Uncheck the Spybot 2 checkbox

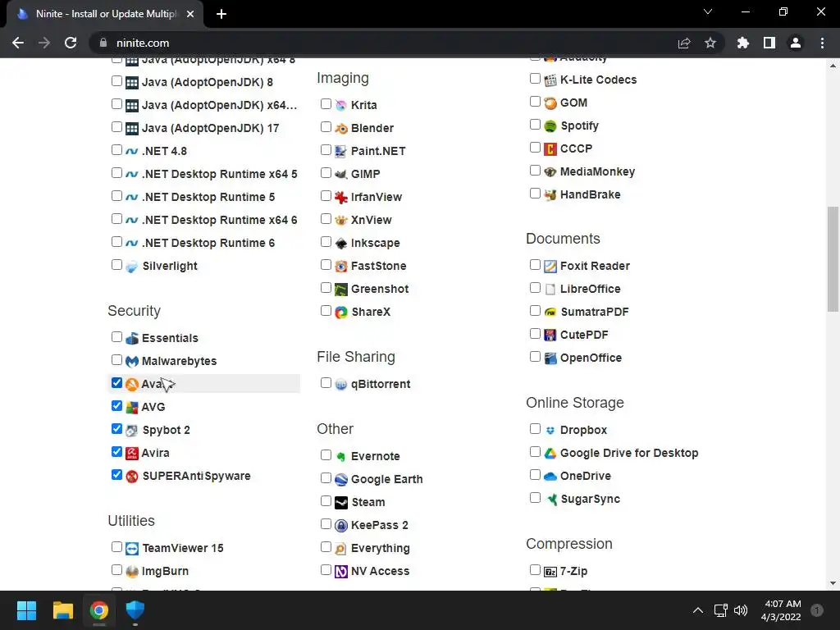pos(116,428)
